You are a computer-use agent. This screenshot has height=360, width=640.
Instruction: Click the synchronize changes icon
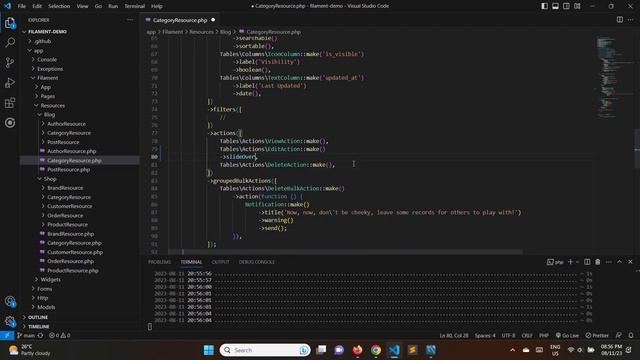point(40,335)
